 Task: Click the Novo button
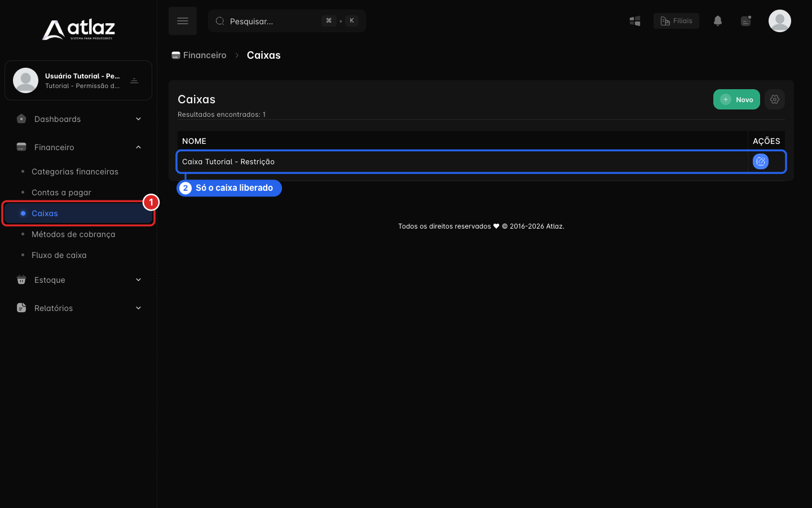[736, 99]
